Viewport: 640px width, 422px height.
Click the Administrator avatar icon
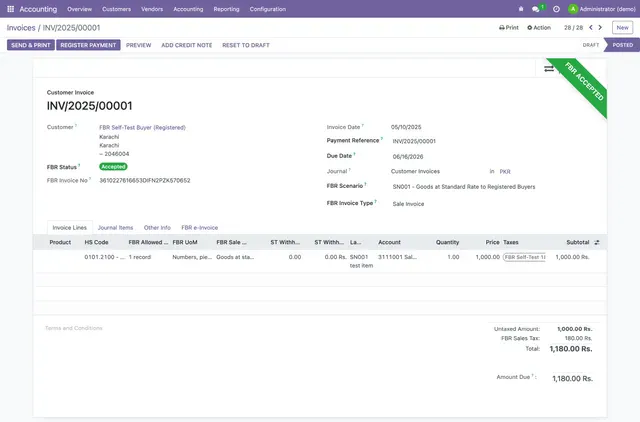573,9
